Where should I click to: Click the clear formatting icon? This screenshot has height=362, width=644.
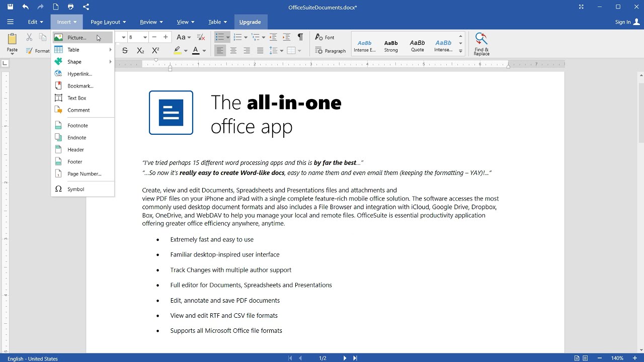point(201,37)
